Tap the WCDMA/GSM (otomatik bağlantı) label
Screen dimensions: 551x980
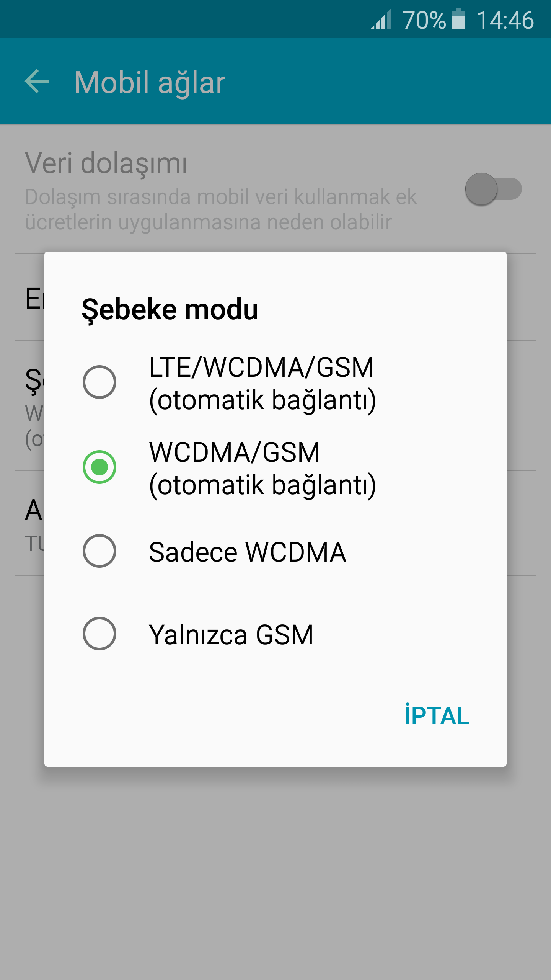click(x=262, y=468)
